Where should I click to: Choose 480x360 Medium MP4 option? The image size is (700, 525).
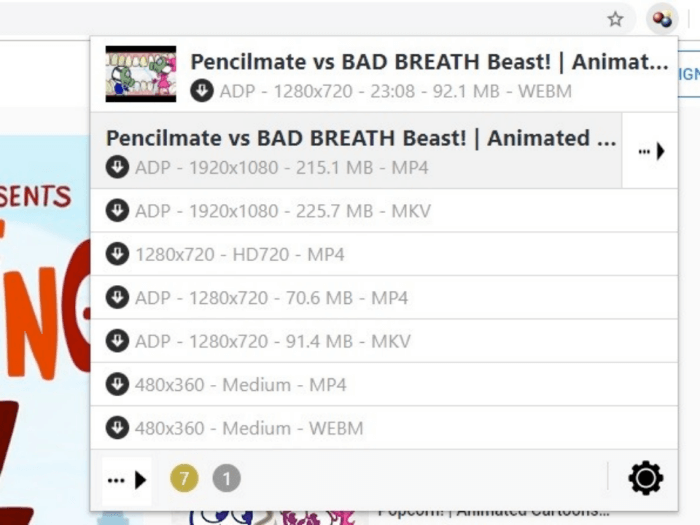coord(384,384)
